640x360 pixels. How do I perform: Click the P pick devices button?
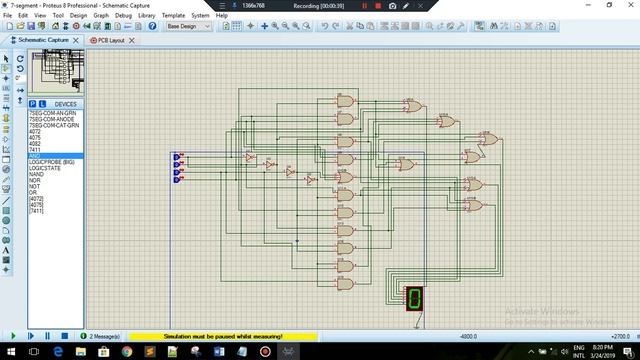point(33,104)
